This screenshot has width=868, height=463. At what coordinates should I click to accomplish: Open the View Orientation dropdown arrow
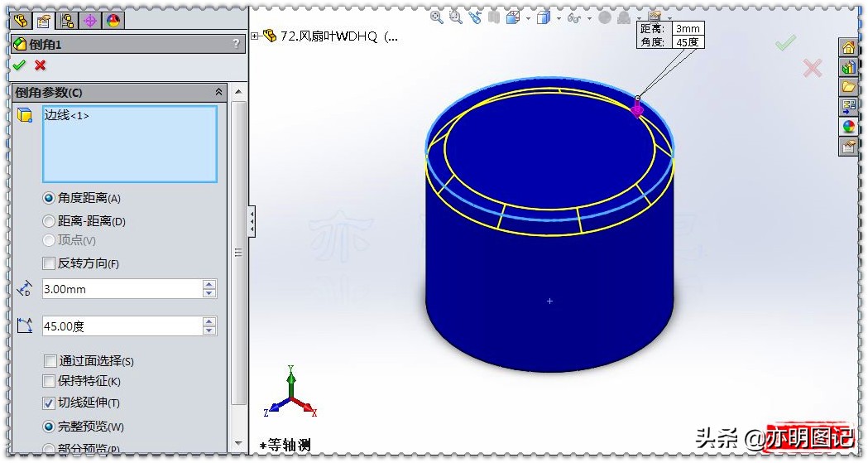point(528,19)
